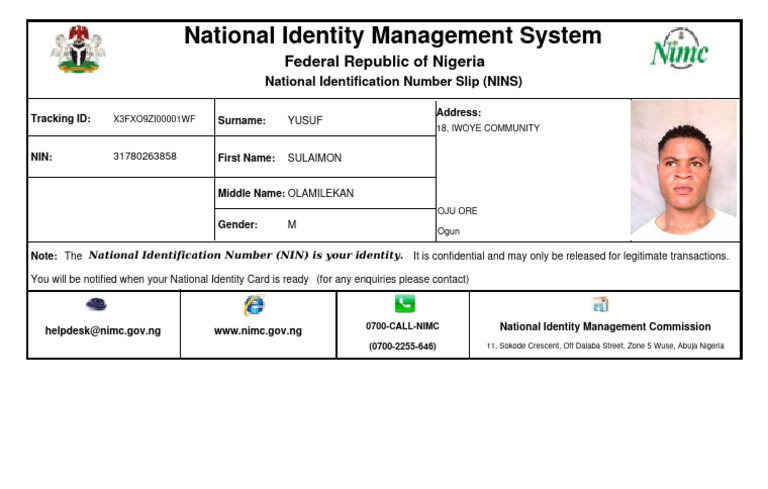Screen dimensions: 768x489
Task: Click the Gender: label
Action: point(238,224)
